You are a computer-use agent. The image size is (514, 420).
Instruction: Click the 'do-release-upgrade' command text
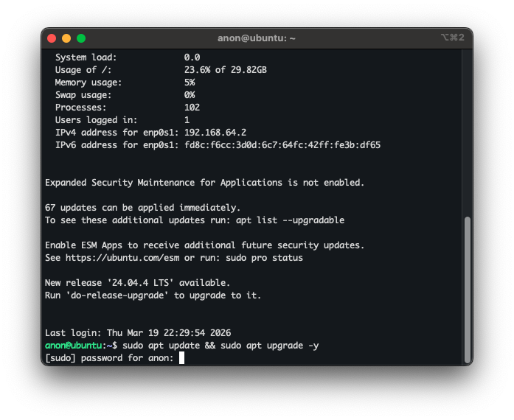pyautogui.click(x=117, y=295)
